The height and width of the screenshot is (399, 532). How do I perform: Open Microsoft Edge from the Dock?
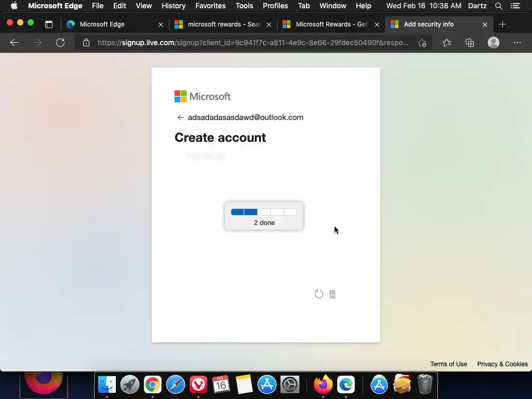point(345,385)
